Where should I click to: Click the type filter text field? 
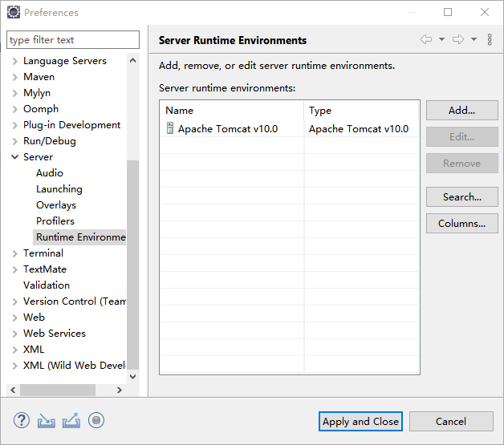(73, 40)
